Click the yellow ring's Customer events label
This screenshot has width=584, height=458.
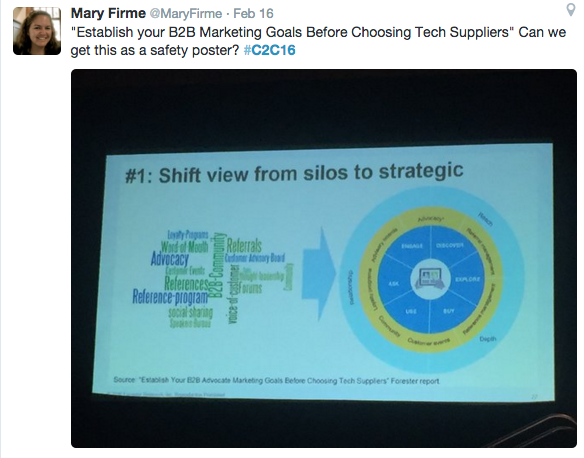(429, 341)
